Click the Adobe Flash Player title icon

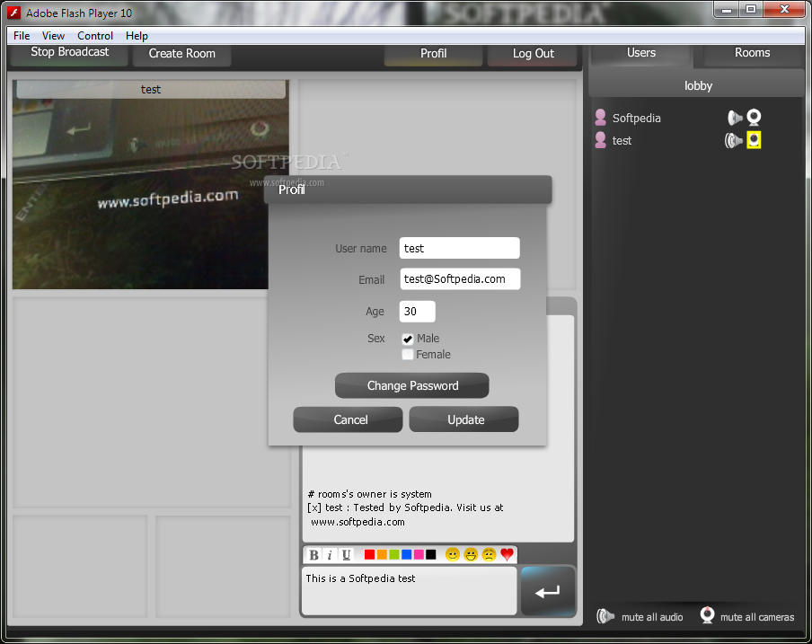coord(14,13)
